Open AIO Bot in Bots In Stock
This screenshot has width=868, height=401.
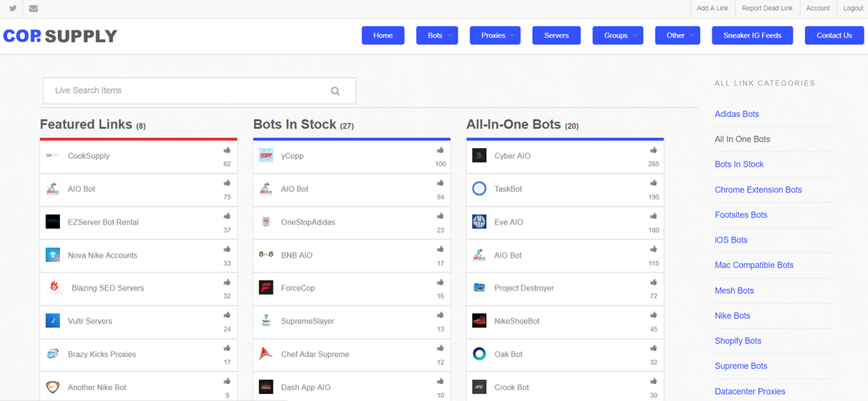tap(294, 189)
